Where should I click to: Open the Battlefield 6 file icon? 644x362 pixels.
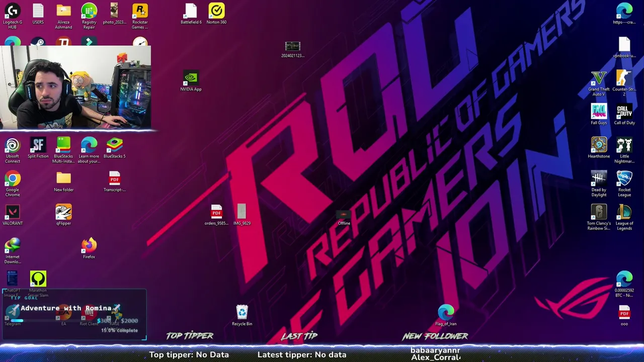coord(191,14)
